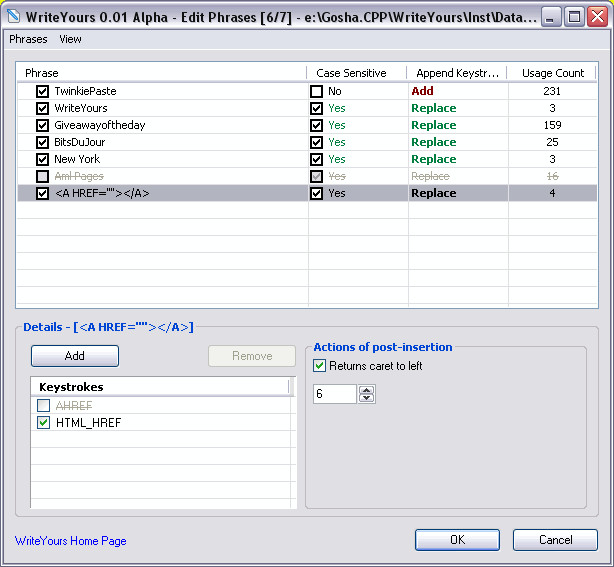Uncheck the TwinkiePaste phrase checkbox
Image resolution: width=614 pixels, height=567 pixels.
coord(42,91)
